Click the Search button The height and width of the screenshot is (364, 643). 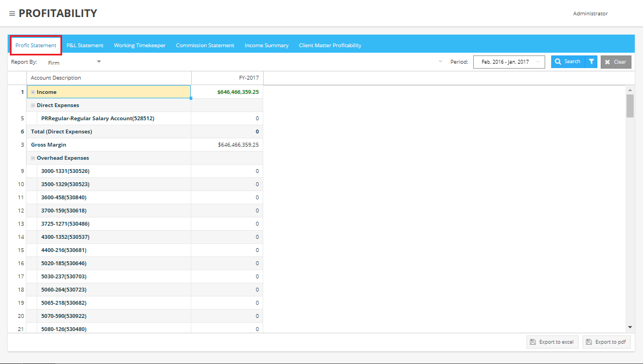coord(567,62)
